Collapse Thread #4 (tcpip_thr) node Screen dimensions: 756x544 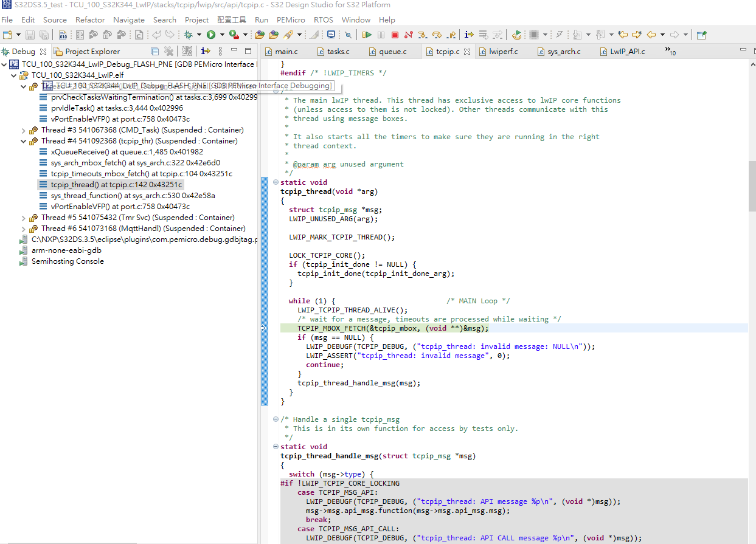(x=24, y=141)
